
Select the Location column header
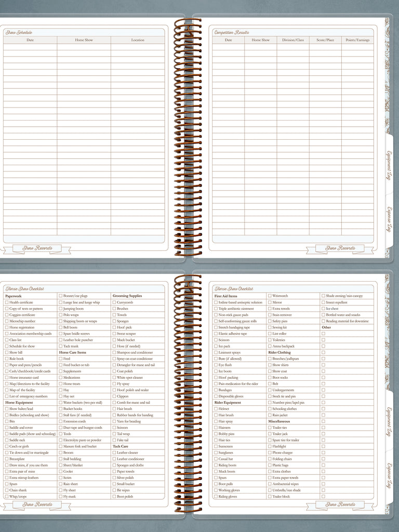tap(138, 40)
